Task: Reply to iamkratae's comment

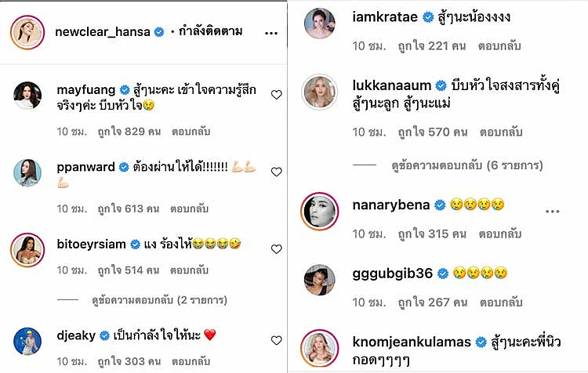Action: click(499, 46)
